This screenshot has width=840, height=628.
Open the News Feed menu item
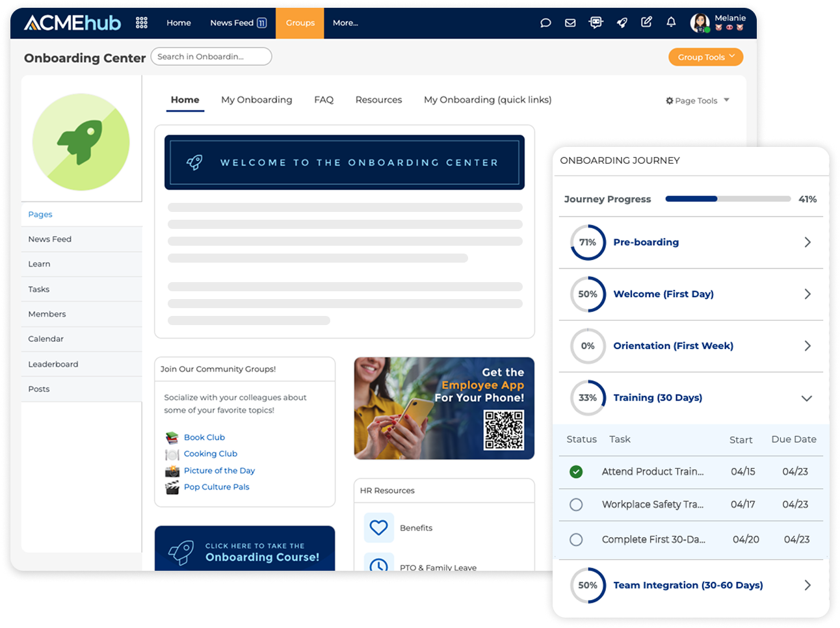point(49,239)
